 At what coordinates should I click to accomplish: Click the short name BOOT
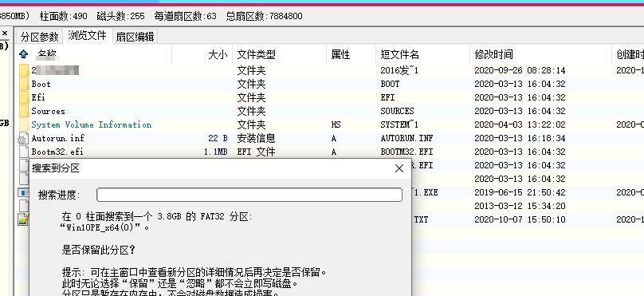click(x=390, y=84)
